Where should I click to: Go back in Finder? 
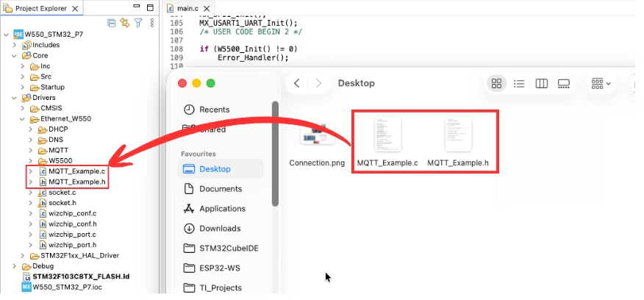point(297,83)
